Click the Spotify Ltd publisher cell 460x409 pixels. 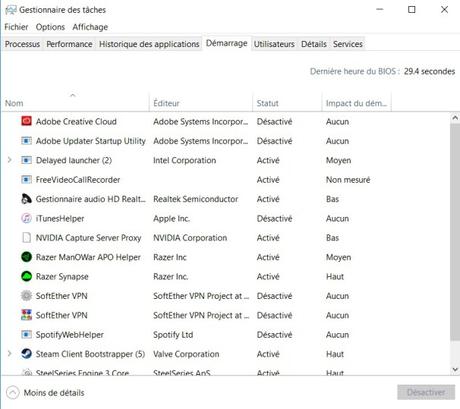(173, 335)
